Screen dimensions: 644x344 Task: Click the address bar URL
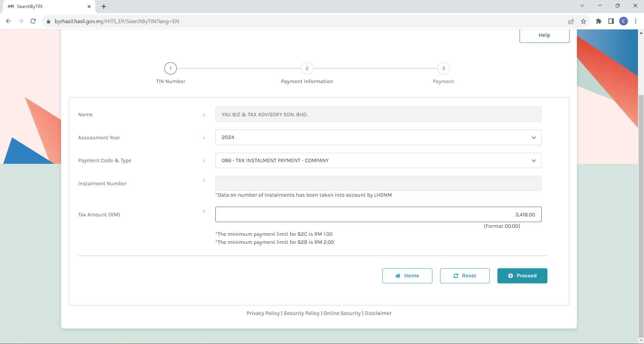[x=117, y=21]
